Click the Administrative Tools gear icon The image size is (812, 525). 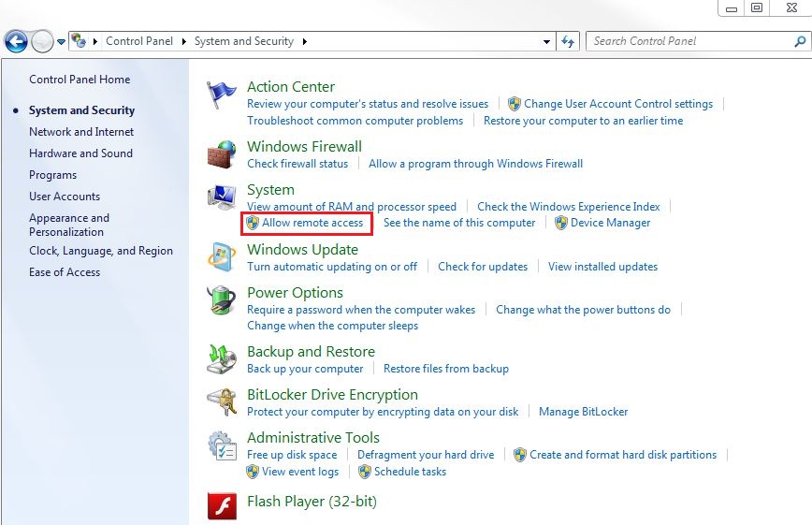(222, 445)
